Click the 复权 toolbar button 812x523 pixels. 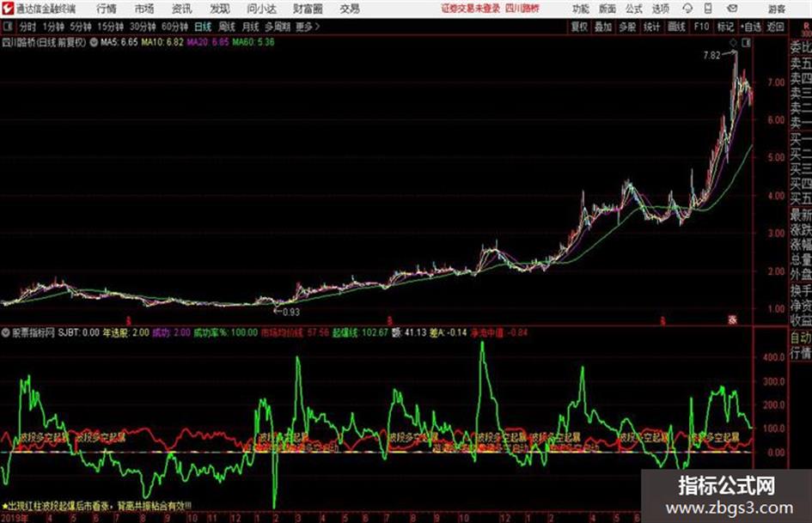pos(579,27)
